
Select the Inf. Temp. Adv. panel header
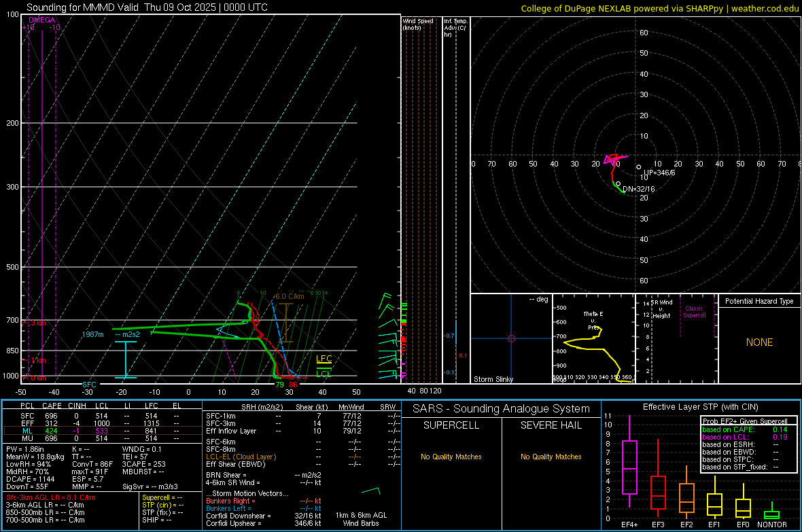click(455, 28)
